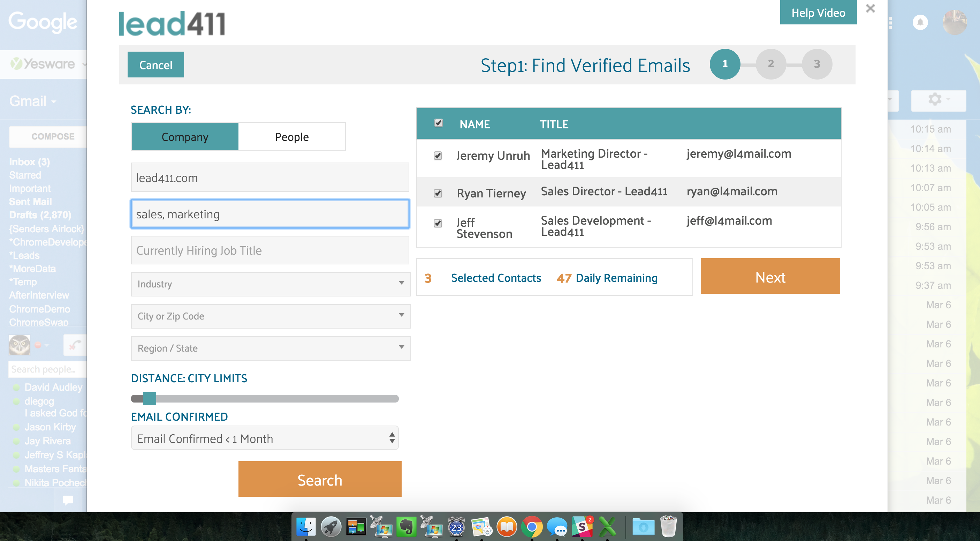Toggle the Ryan Tierney checkbox
980x541 pixels.
pos(438,193)
